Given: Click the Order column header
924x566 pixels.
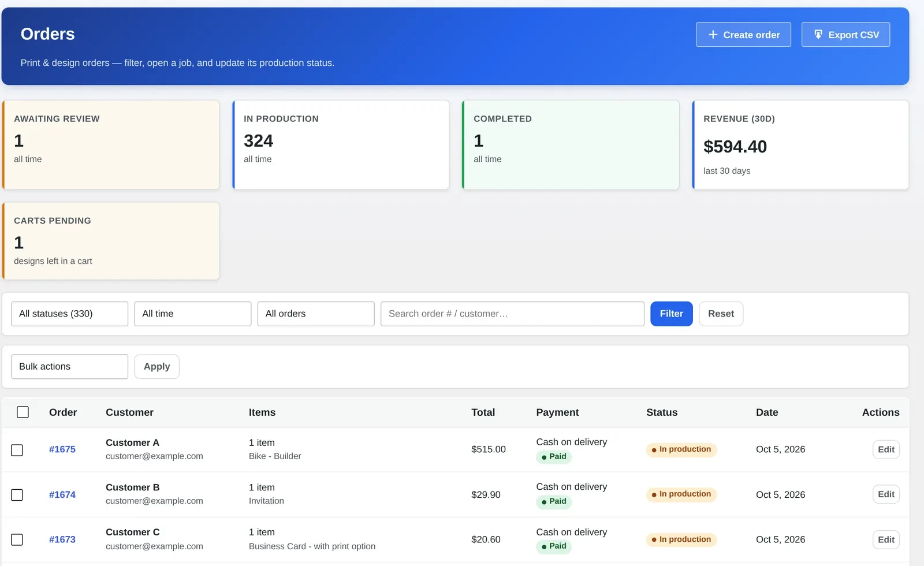Looking at the screenshot, I should click(63, 412).
